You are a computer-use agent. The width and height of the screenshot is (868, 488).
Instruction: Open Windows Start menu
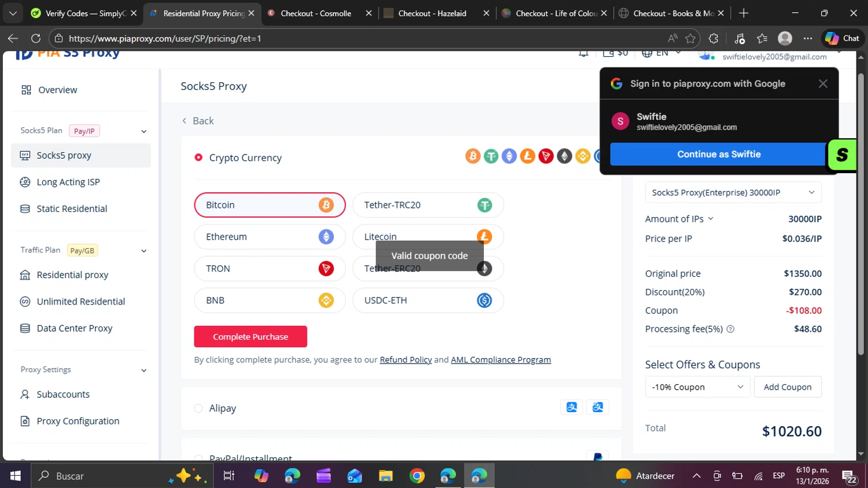coord(15,476)
